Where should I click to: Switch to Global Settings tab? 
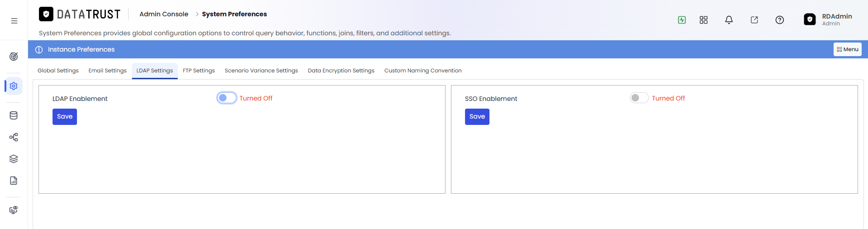point(58,71)
